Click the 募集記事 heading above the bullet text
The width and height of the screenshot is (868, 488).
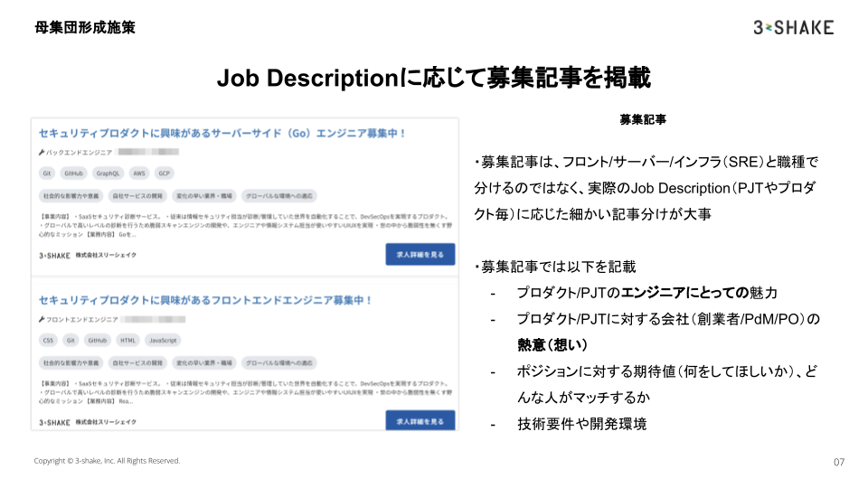click(x=643, y=119)
